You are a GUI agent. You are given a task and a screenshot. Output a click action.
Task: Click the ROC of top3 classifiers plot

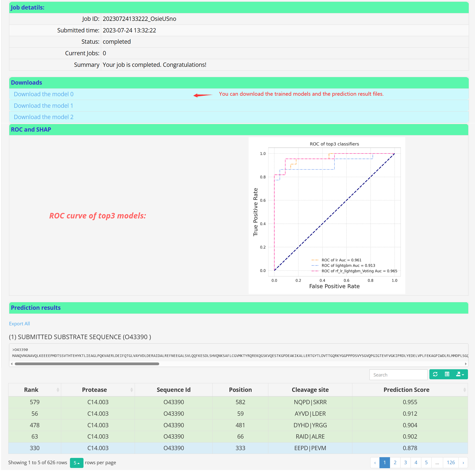click(x=327, y=216)
